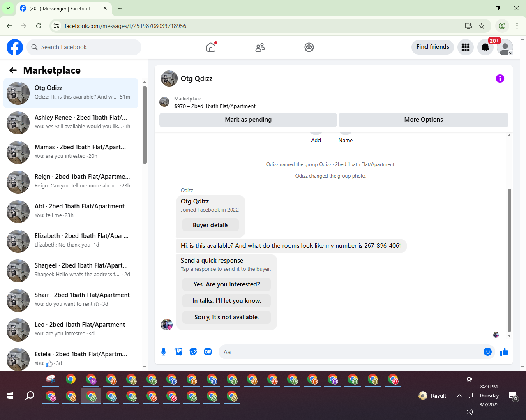Click the conversation list scrollbar
Image resolution: width=526 pixels, height=420 pixels.
(145, 125)
